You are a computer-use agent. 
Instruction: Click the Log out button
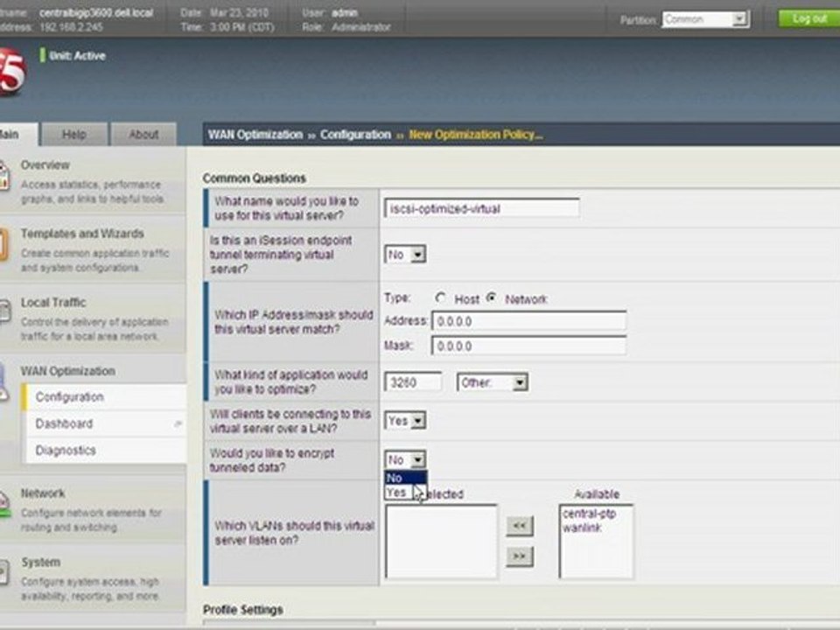point(809,18)
